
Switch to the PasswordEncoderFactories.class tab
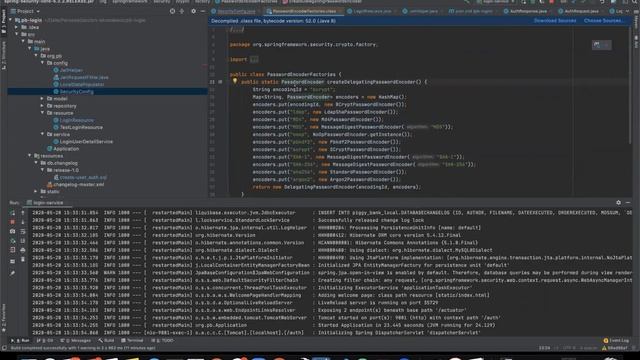click(x=304, y=11)
